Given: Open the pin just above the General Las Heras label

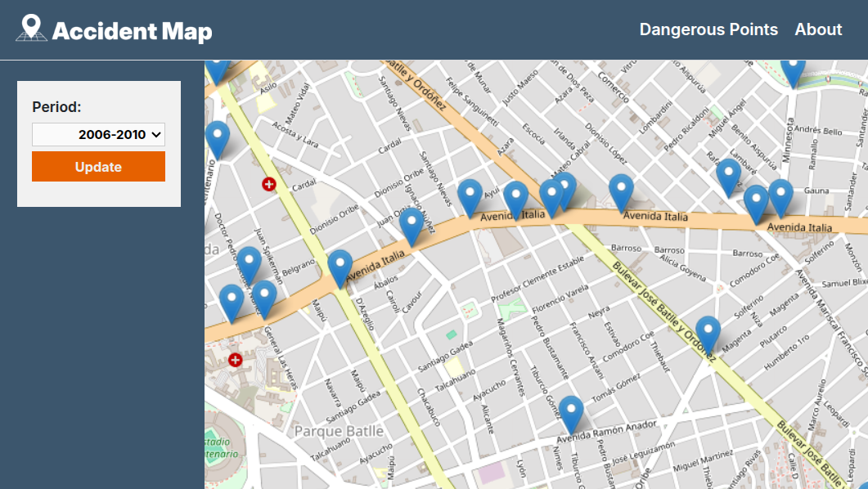Looking at the screenshot, I should pos(264,299).
